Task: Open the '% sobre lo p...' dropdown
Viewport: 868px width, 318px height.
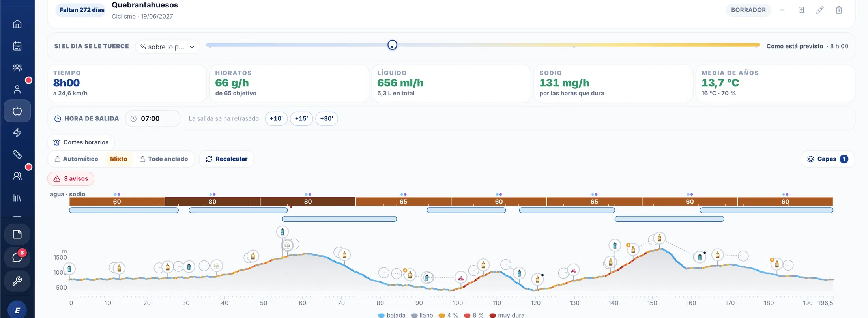Action: pyautogui.click(x=167, y=47)
